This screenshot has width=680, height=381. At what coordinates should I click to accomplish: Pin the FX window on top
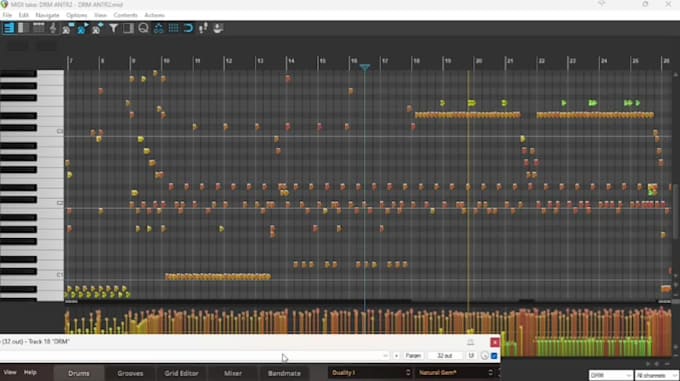tap(471, 342)
